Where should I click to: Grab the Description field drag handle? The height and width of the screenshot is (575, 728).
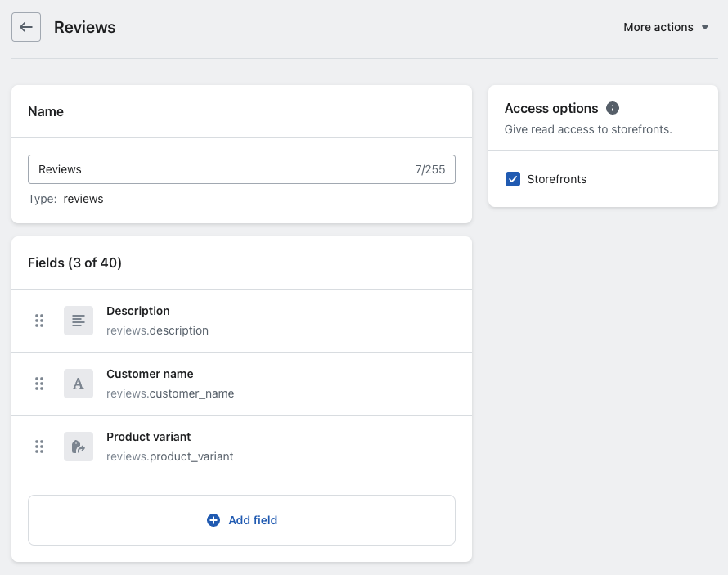[38, 321]
